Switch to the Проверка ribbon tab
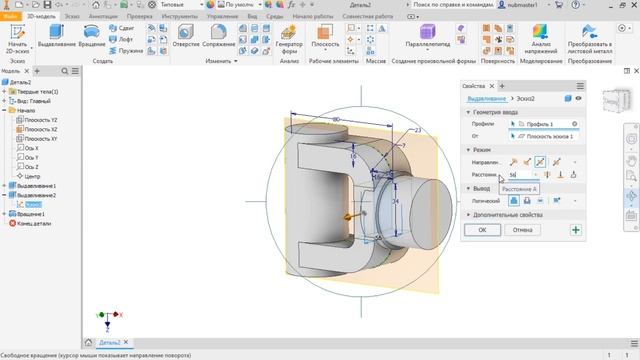 (x=139, y=17)
